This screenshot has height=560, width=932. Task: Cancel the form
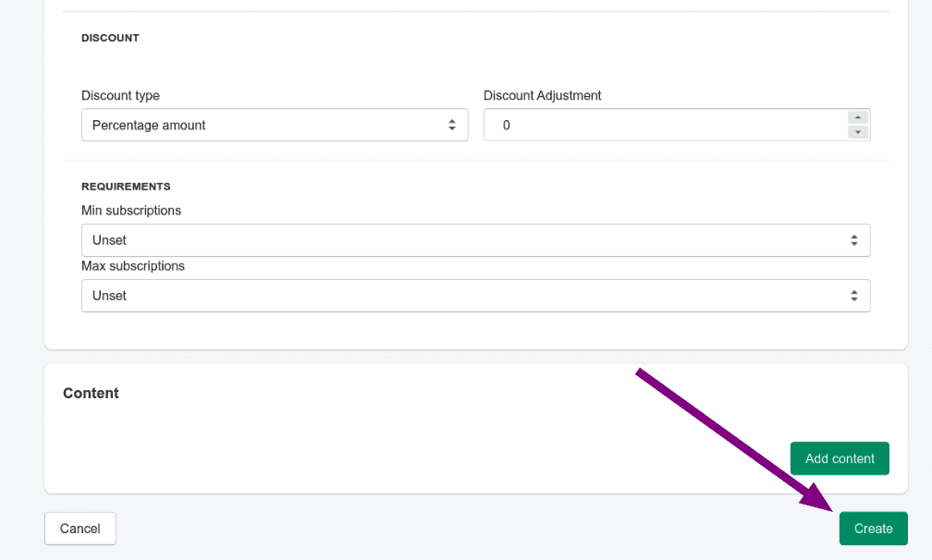[80, 529]
